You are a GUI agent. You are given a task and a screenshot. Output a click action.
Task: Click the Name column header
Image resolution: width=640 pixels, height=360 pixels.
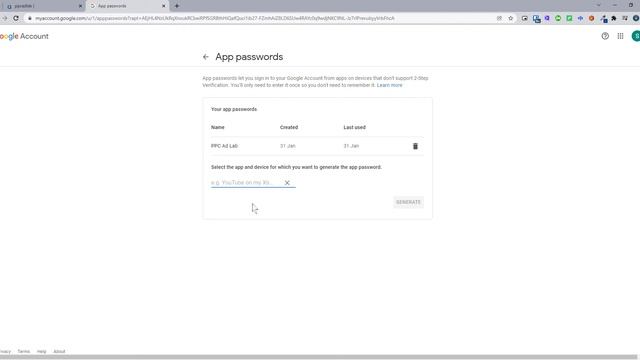(x=218, y=127)
